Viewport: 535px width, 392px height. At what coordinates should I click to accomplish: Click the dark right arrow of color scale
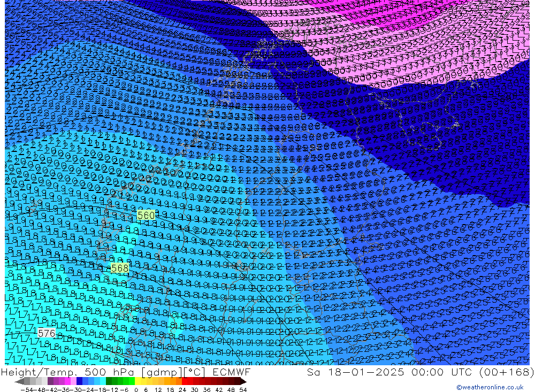click(243, 381)
